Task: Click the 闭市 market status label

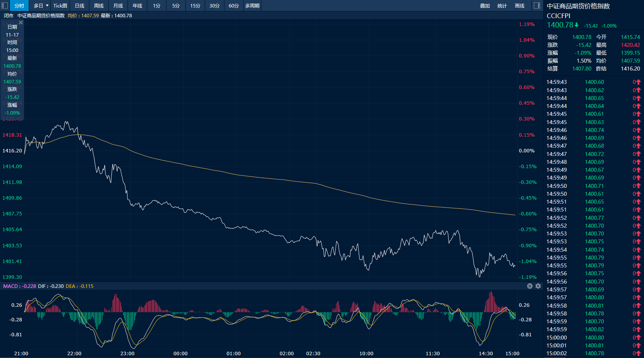Action: [x=9, y=16]
